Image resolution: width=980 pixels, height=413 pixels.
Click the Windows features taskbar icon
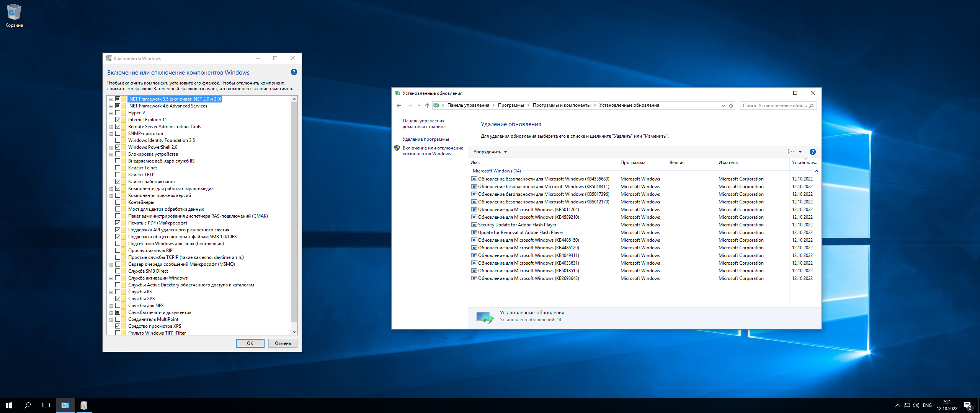84,405
